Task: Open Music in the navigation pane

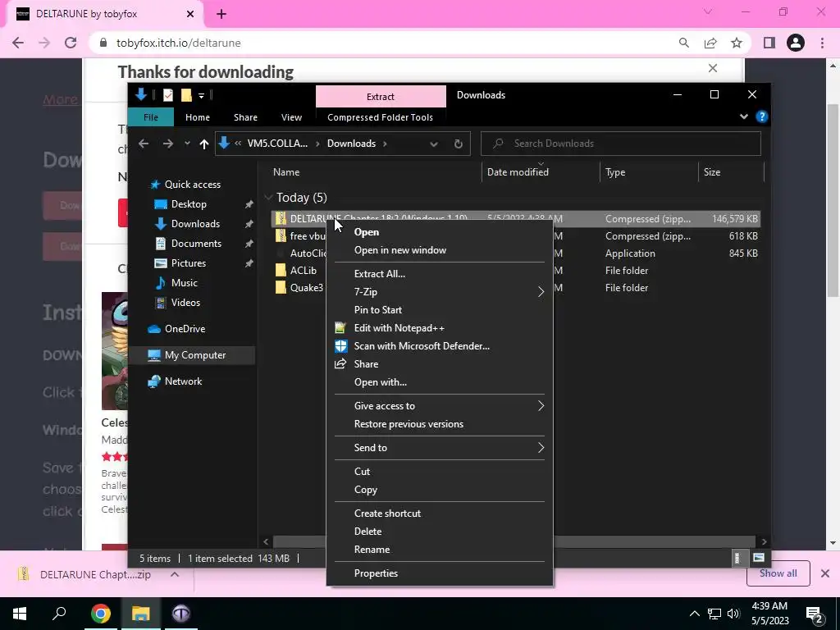Action: (x=185, y=283)
